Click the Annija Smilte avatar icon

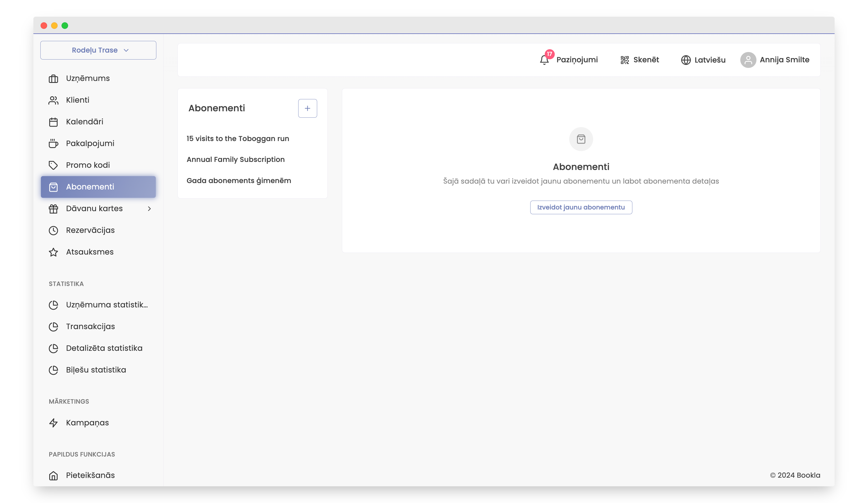tap(748, 60)
